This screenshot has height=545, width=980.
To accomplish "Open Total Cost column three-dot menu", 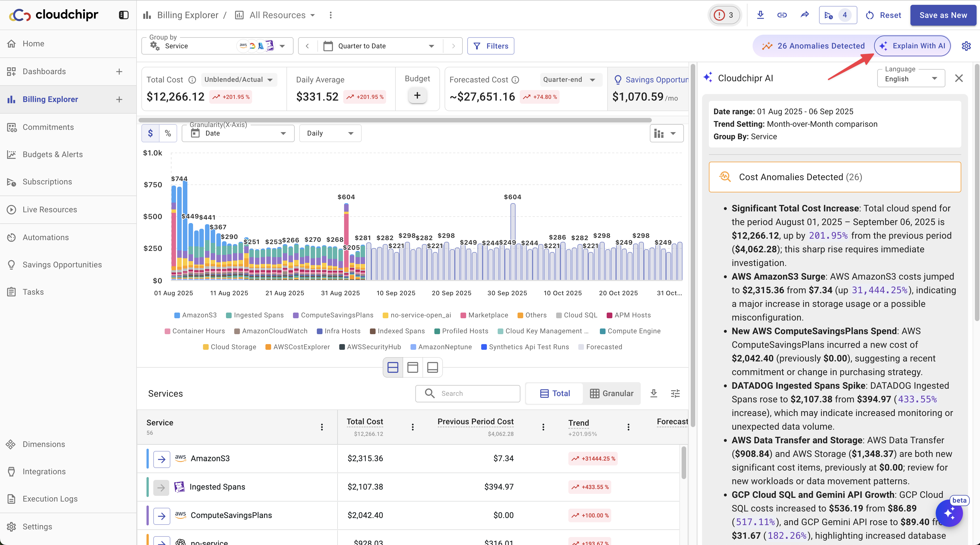I will click(x=413, y=427).
